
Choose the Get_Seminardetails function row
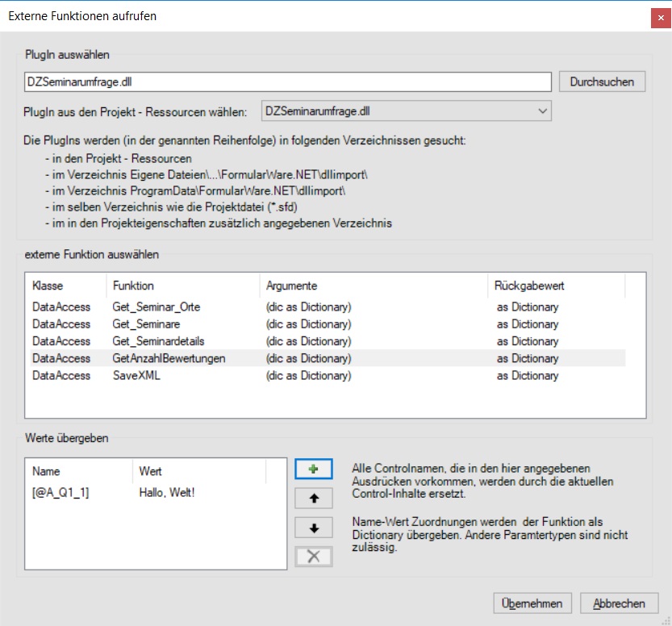[x=328, y=341]
